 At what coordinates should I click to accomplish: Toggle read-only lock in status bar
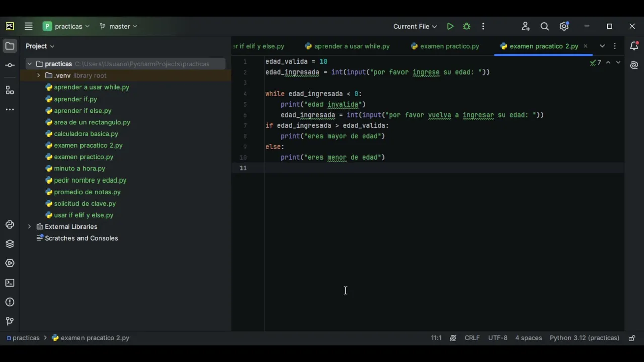tap(632, 338)
